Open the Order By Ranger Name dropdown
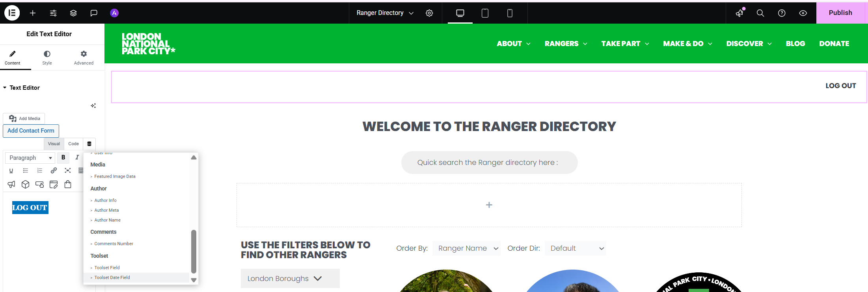Viewport: 868px width, 292px height. (466, 248)
